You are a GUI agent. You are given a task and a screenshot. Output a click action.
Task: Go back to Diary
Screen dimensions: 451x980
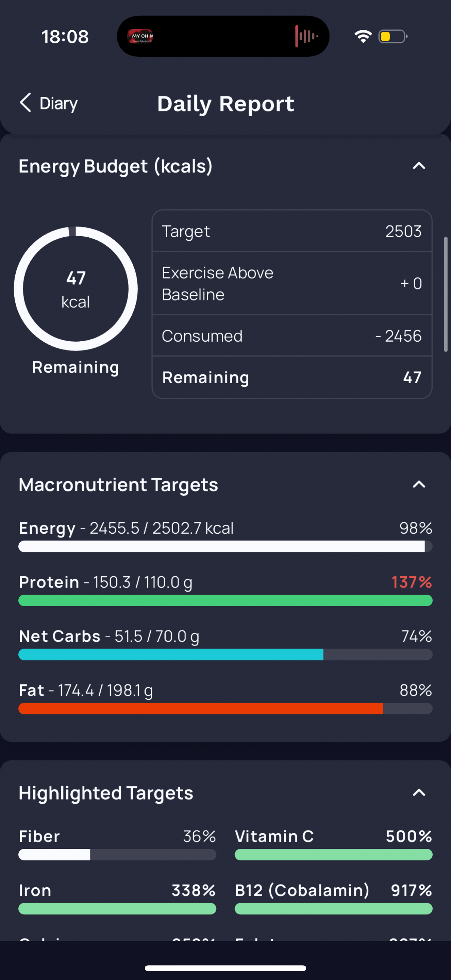pos(49,103)
